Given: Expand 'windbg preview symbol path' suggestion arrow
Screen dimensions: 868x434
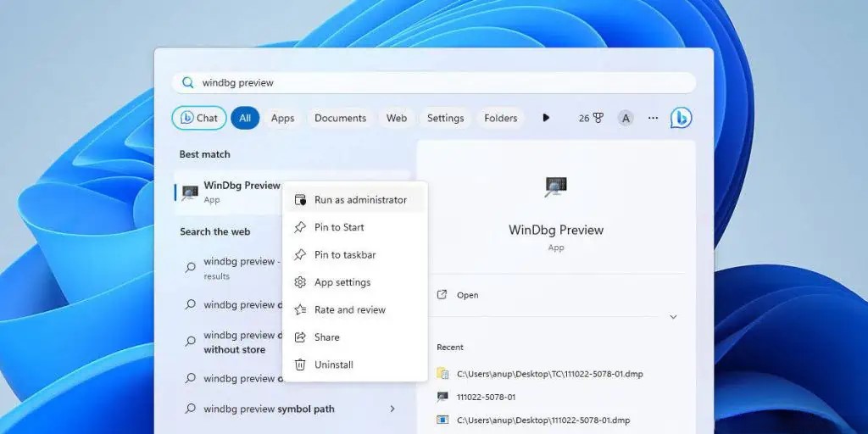Looking at the screenshot, I should tap(392, 409).
